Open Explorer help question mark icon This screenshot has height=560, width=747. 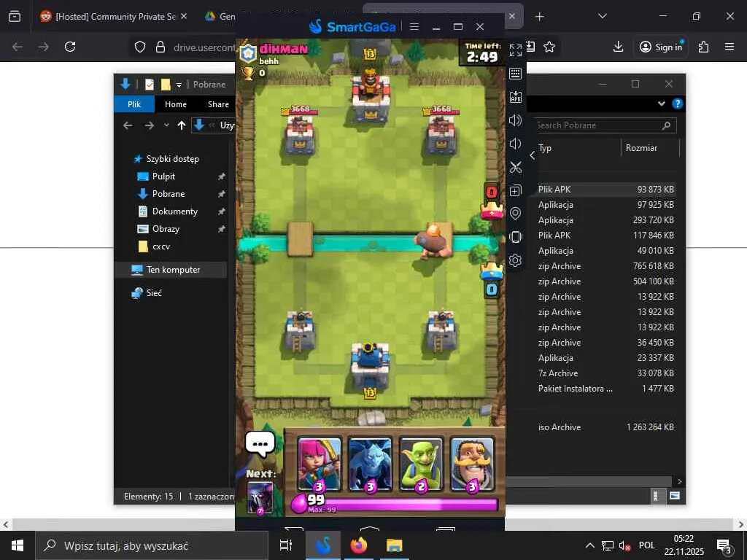[677, 104]
